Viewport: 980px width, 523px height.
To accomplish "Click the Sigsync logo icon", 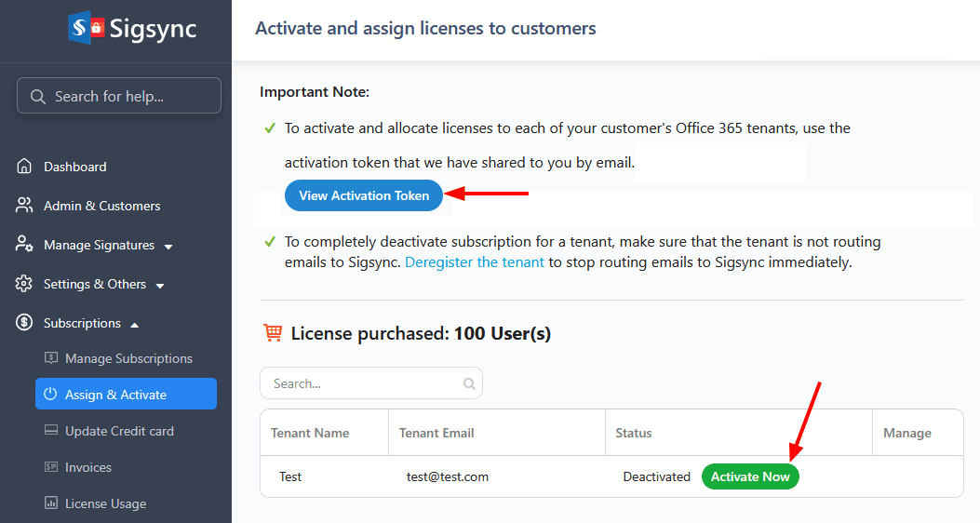I will tap(86, 28).
